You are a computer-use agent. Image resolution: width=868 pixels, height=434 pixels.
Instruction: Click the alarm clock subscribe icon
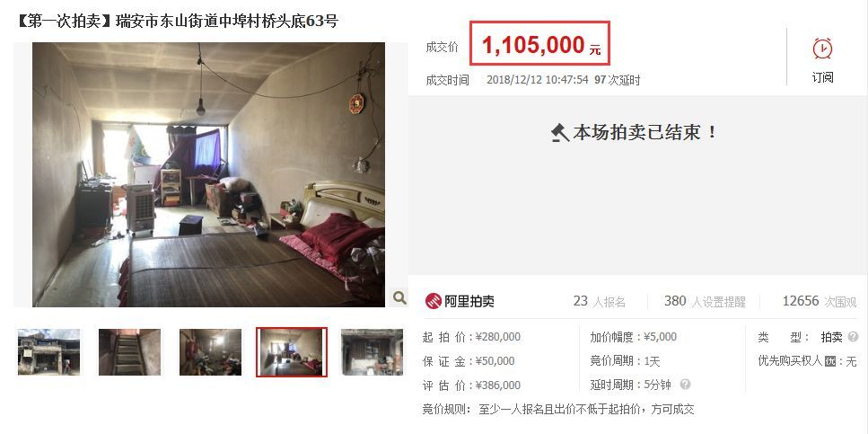tap(822, 49)
